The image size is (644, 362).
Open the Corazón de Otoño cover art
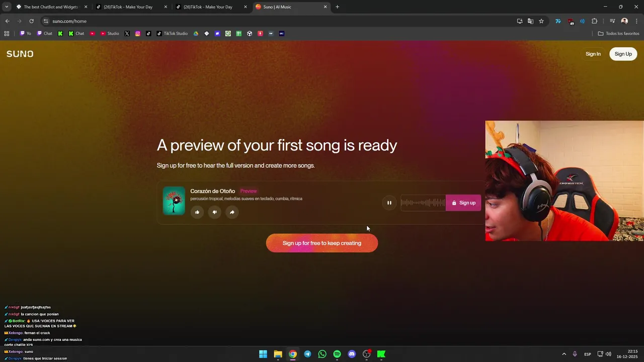(174, 201)
